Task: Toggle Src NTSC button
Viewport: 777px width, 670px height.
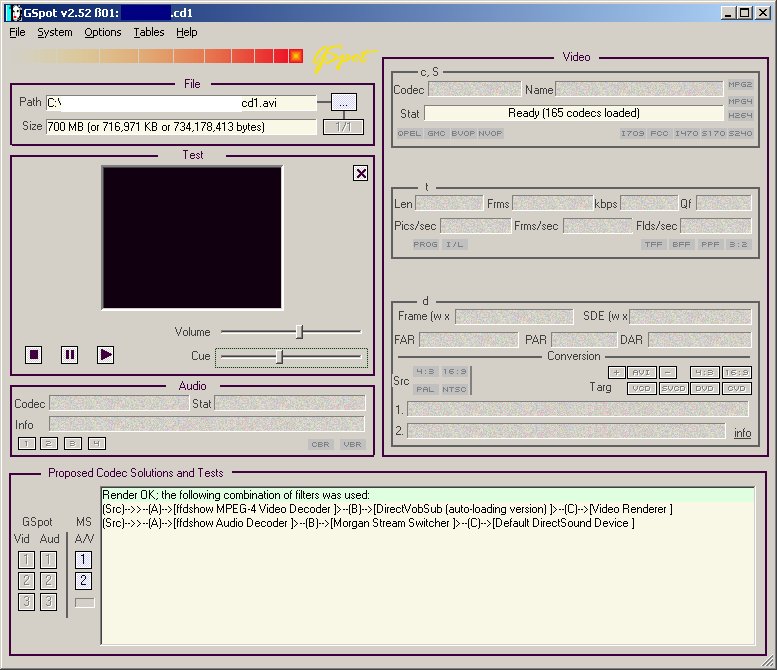Action: tap(454, 390)
